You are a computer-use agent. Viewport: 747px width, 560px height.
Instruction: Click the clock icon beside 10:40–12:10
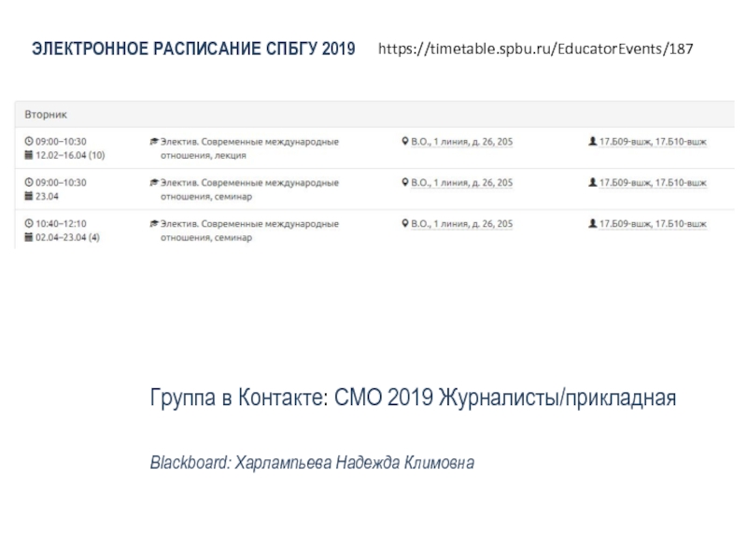click(x=29, y=223)
